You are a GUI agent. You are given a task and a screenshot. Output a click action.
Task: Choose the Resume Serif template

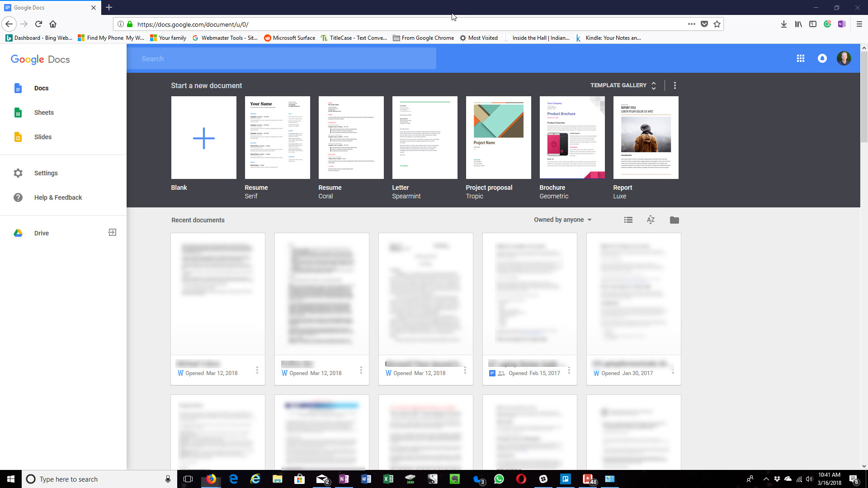[x=278, y=137]
